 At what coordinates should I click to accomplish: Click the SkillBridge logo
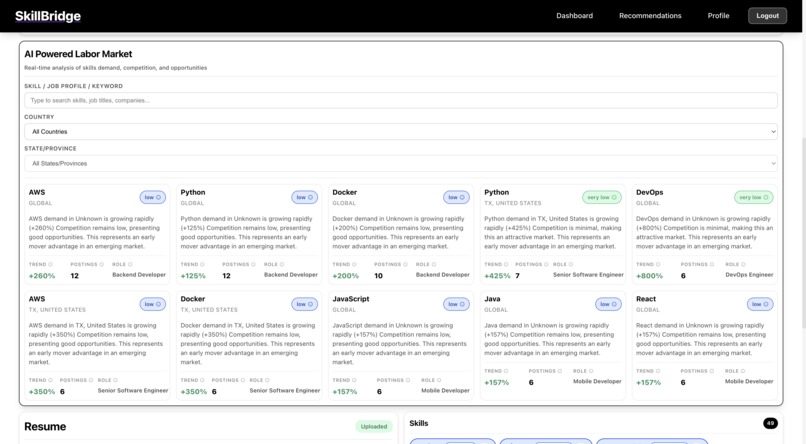coord(48,16)
